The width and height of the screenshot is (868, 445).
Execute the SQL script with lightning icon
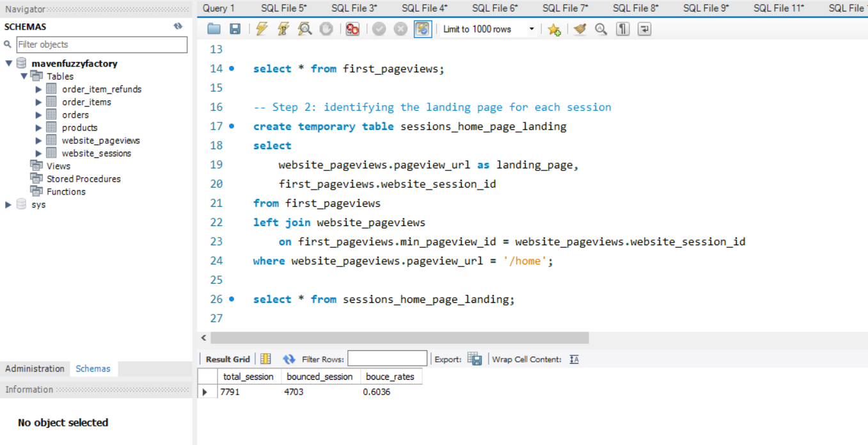[x=262, y=29]
